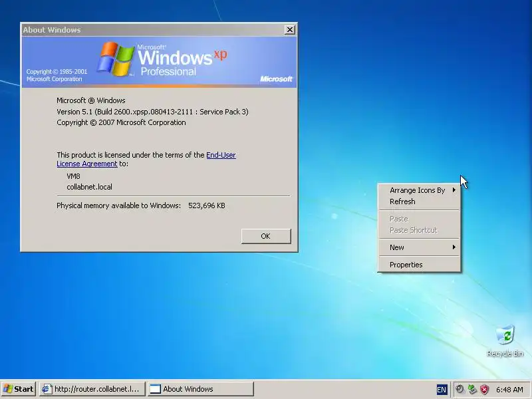Open the License Agreement link text
This screenshot has width=532, height=399.
point(87,164)
